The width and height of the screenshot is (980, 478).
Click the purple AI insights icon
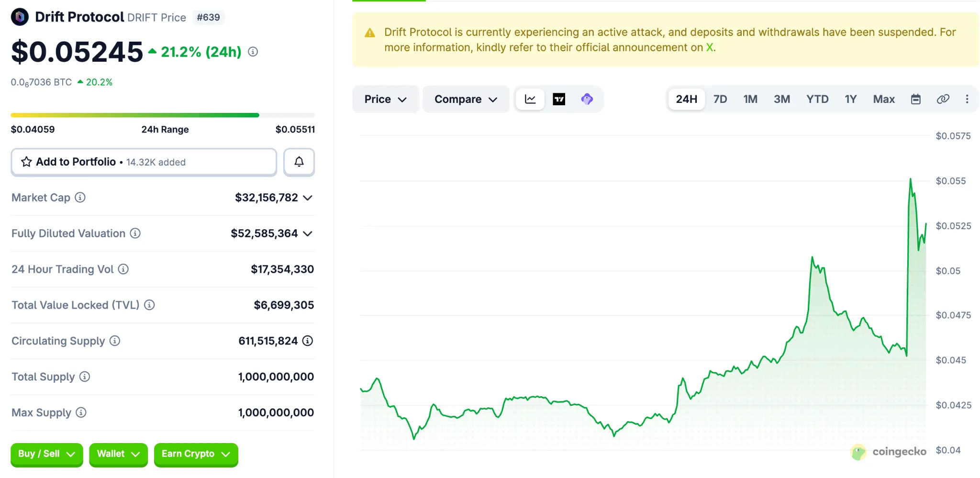click(x=587, y=99)
